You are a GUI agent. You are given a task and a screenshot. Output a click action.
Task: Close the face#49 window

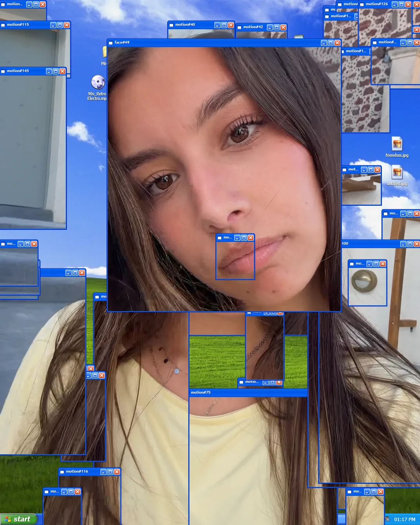click(x=337, y=43)
